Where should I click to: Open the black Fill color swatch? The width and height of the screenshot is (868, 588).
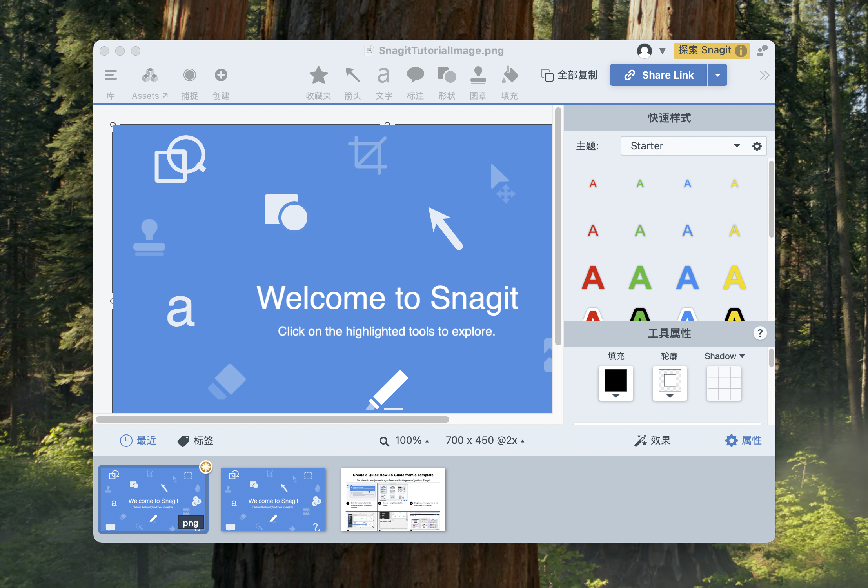click(x=616, y=383)
